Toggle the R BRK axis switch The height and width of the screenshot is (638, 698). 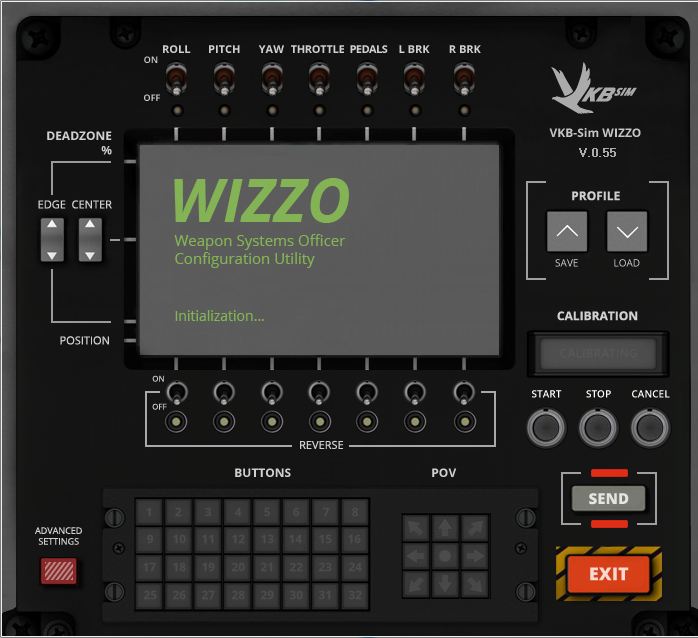pos(464,79)
